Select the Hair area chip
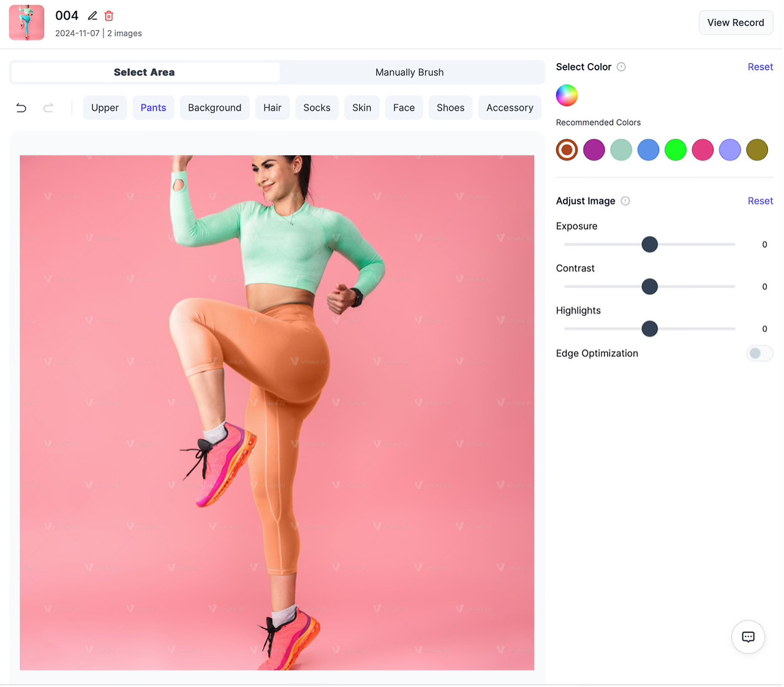The height and width of the screenshot is (687, 784). click(x=273, y=108)
